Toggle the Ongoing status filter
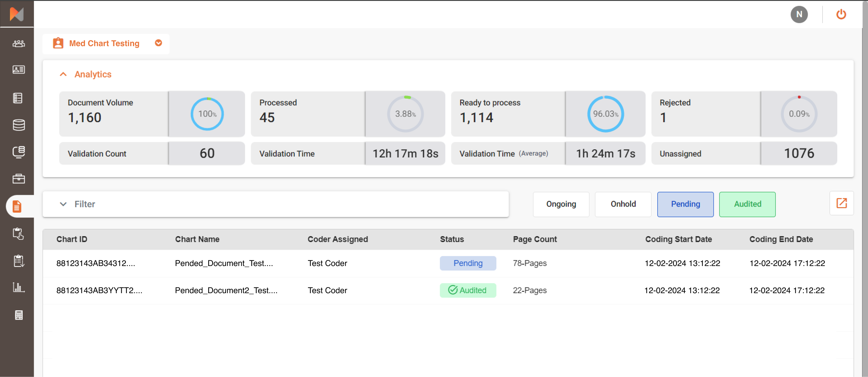The width and height of the screenshot is (868, 377). pos(561,204)
